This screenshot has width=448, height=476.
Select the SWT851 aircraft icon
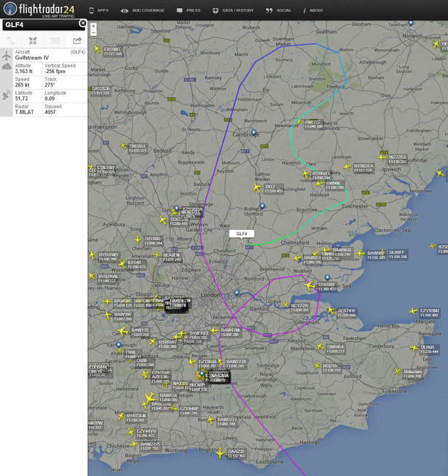[123, 146]
